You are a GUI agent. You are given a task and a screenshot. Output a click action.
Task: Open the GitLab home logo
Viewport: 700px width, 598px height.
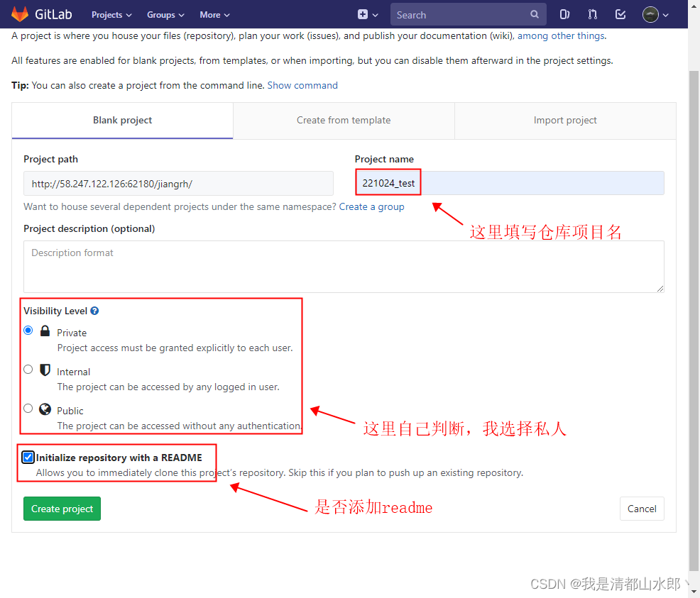click(41, 14)
